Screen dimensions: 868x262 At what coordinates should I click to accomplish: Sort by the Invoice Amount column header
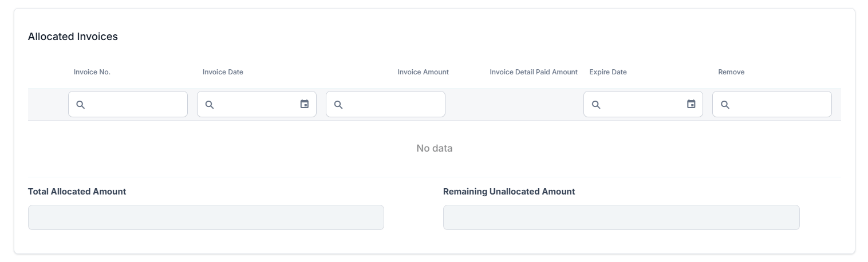[423, 72]
